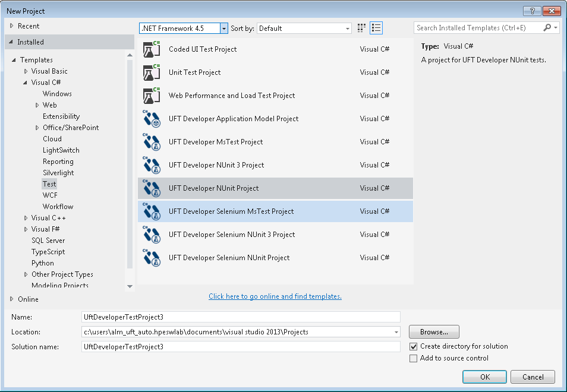567x392 pixels.
Task: Switch to medium icons list view
Action: click(x=376, y=28)
